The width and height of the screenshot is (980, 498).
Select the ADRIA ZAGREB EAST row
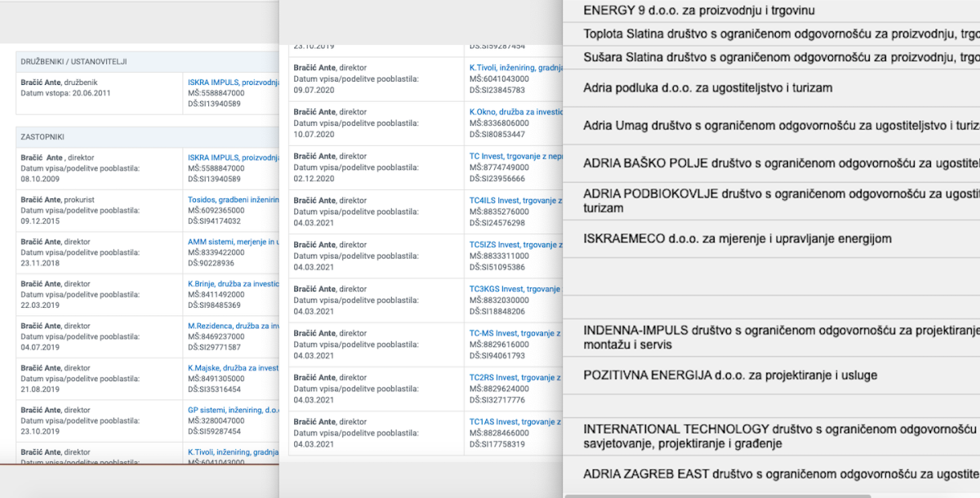pos(772,474)
